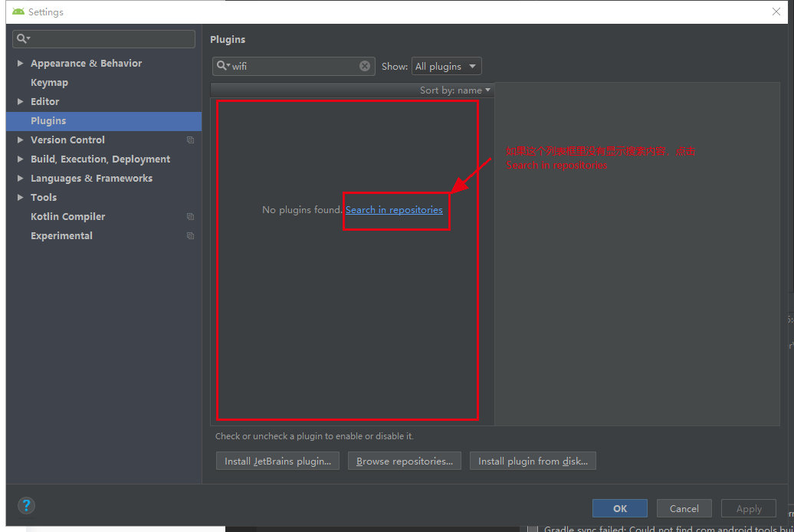Click Install JetBrains plugin button
This screenshot has height=532, width=794.
point(277,461)
